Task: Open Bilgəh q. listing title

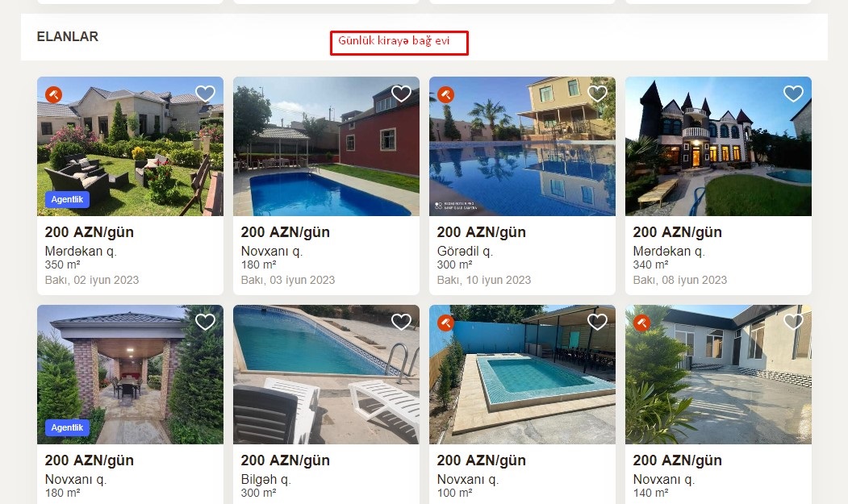Action: tap(266, 480)
